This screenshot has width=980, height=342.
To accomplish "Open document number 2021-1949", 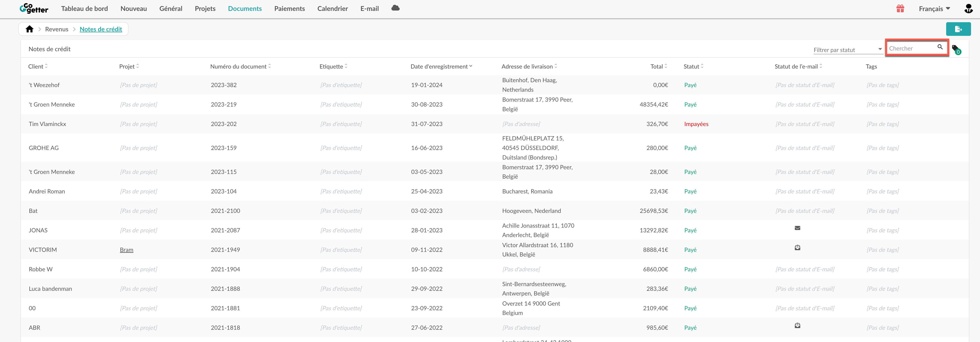I will 225,250.
